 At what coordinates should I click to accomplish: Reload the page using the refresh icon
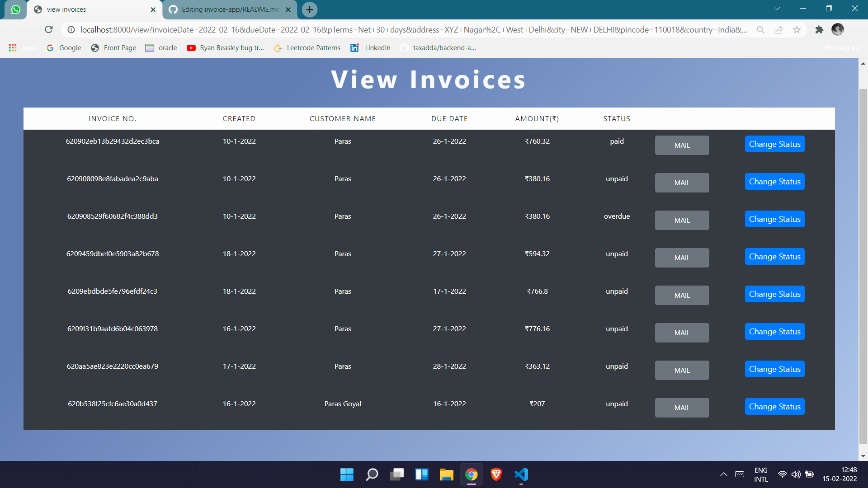[x=49, y=29]
